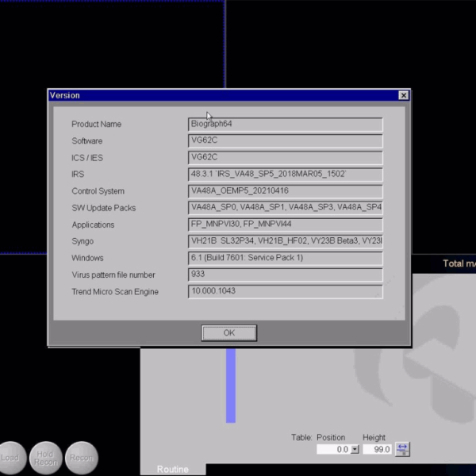Click the blue vertical table position bar
476x476 pixels.
231,386
